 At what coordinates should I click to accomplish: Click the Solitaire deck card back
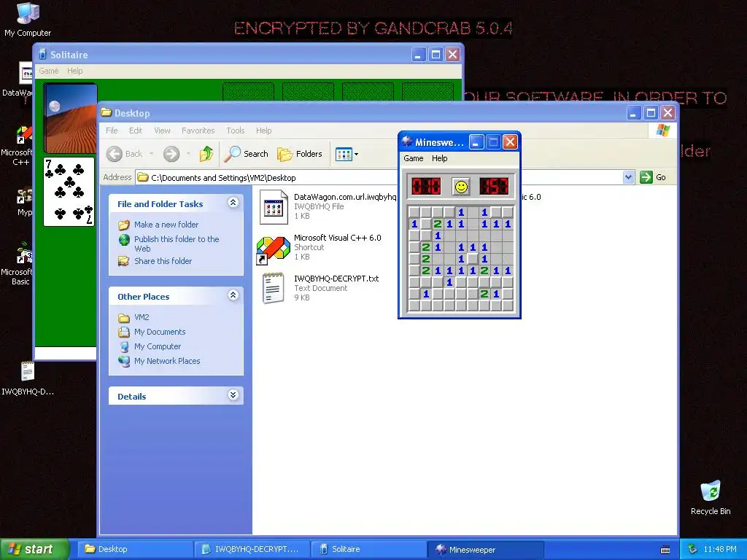click(x=70, y=117)
